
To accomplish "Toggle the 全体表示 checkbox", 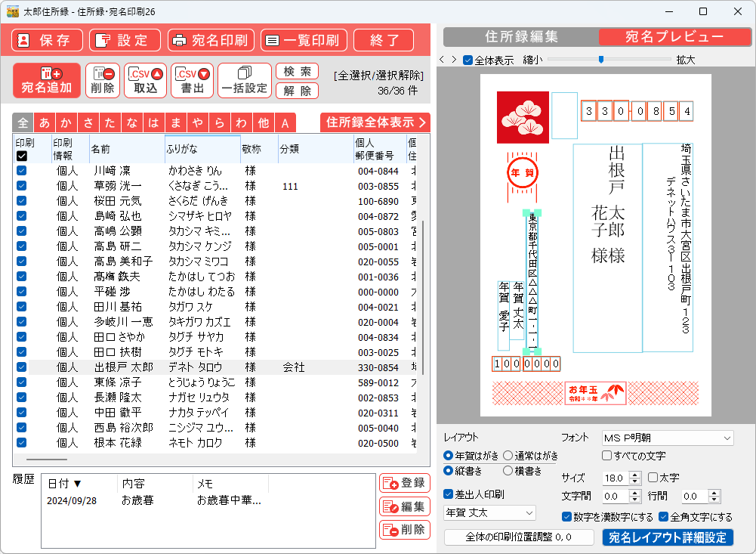I will click(x=468, y=60).
